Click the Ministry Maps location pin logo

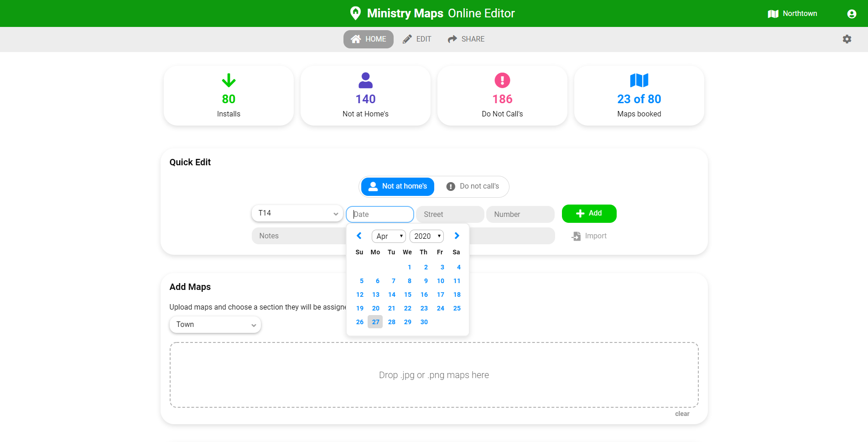pos(355,13)
